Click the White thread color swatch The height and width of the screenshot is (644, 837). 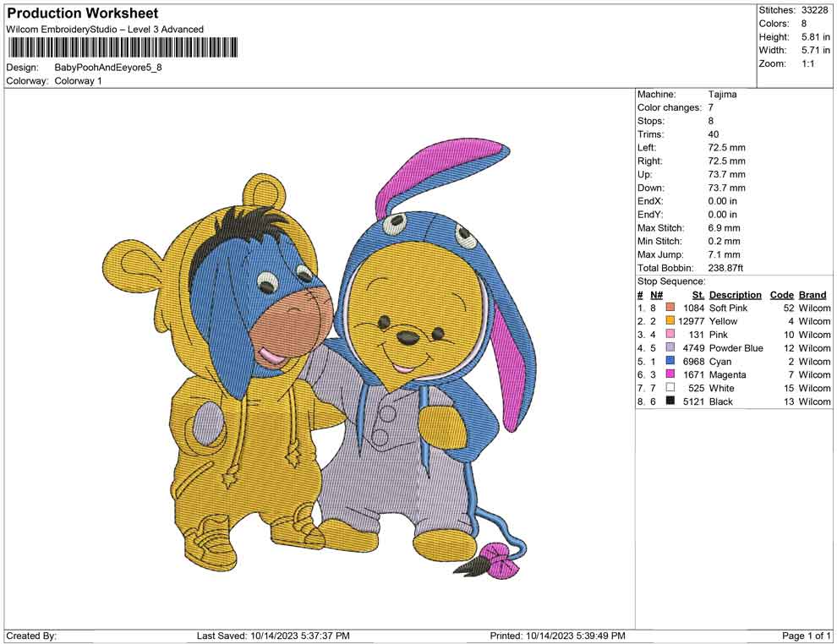click(x=670, y=387)
